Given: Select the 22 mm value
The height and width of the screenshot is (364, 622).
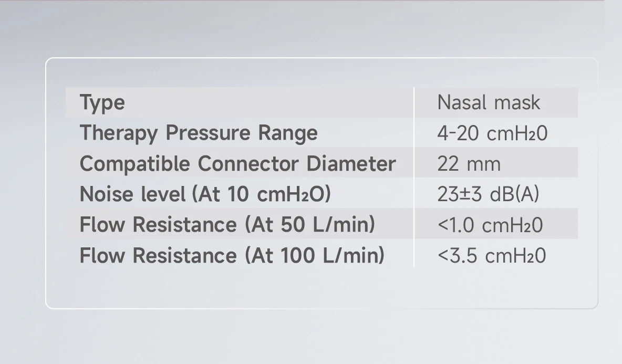Looking at the screenshot, I should click(469, 164).
